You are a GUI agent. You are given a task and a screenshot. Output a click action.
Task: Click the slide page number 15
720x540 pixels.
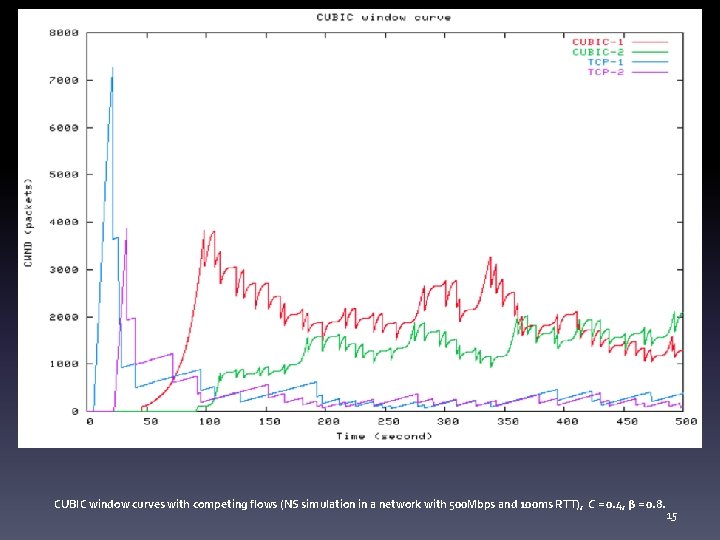tap(671, 517)
